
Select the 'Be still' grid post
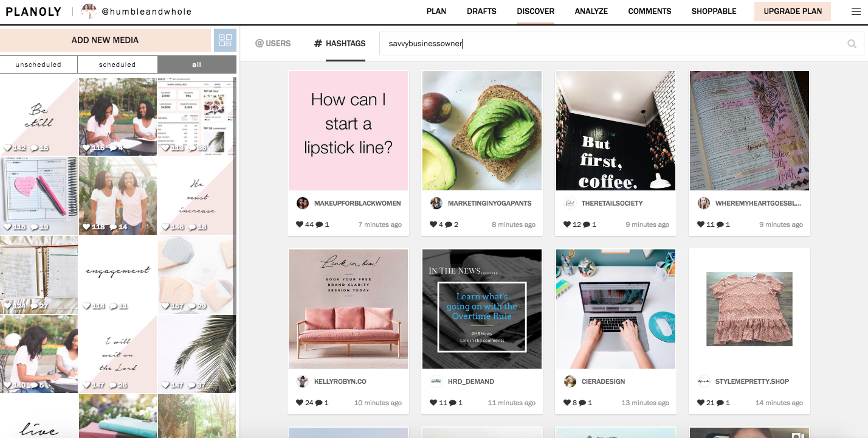(39, 116)
